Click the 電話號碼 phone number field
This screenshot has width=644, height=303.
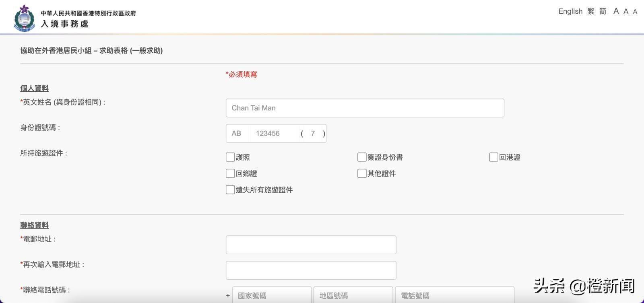454,295
